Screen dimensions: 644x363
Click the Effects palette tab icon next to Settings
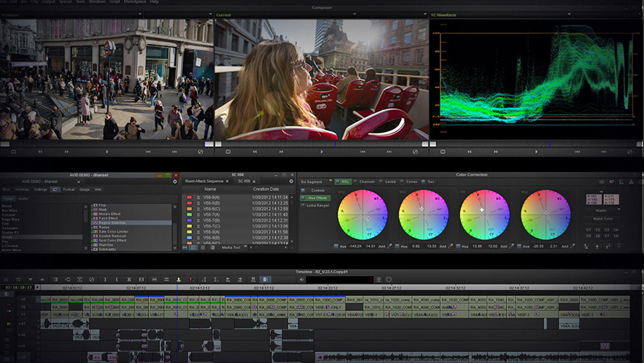tap(55, 190)
